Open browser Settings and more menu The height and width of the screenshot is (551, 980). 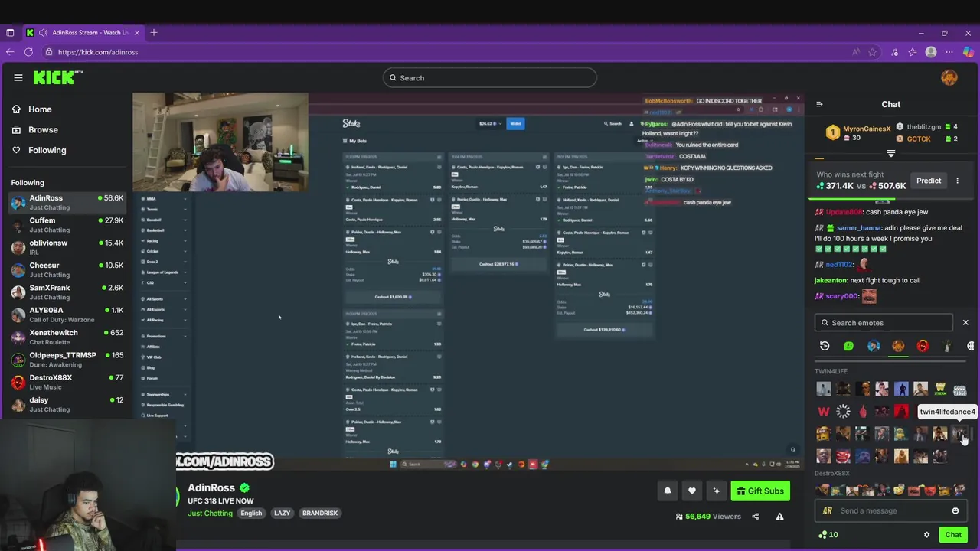pyautogui.click(x=949, y=52)
